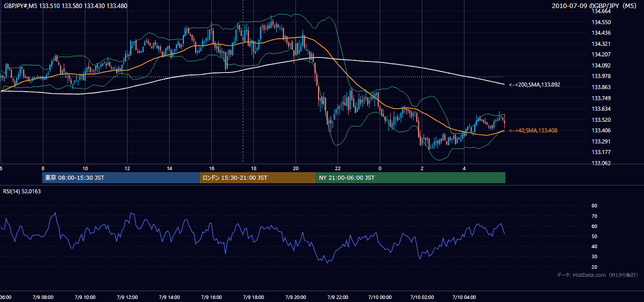Click the 134.092 price axis label
644x302 pixels.
pos(601,65)
